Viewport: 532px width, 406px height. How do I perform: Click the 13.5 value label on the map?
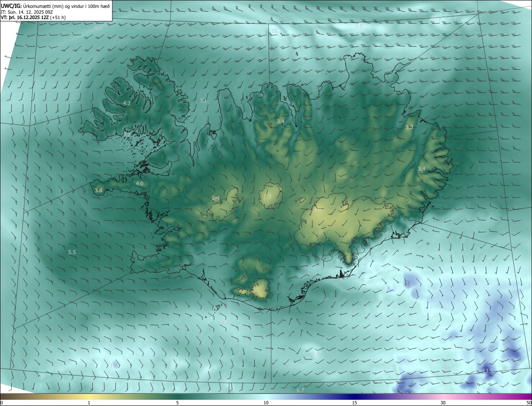click(x=488, y=371)
